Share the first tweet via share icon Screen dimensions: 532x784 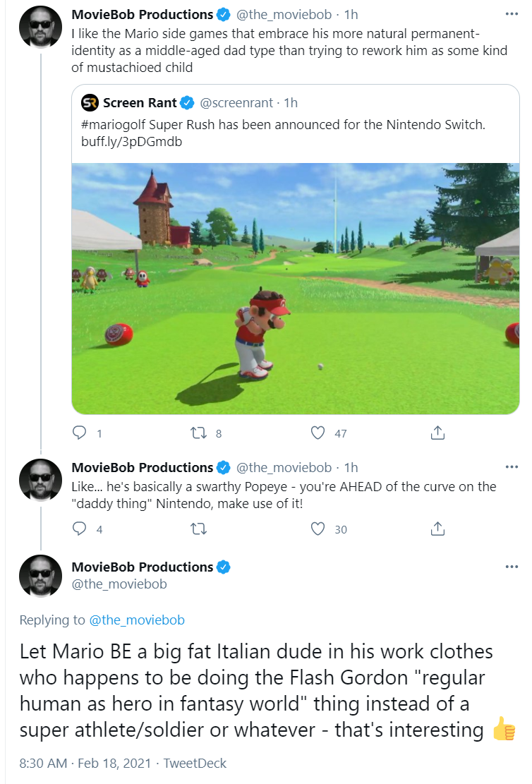[x=437, y=433]
